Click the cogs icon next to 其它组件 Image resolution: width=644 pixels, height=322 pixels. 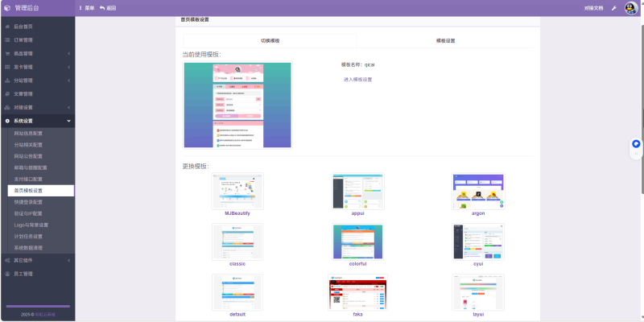pyautogui.click(x=7, y=260)
